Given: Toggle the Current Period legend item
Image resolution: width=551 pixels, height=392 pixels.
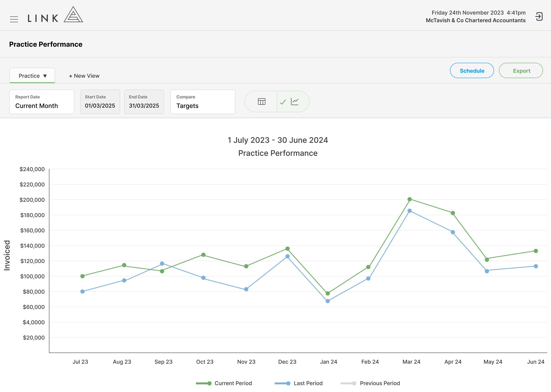Looking at the screenshot, I should (224, 383).
